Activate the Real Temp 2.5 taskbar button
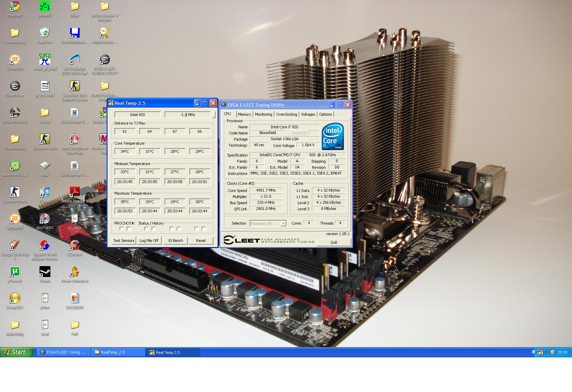The height and width of the screenshot is (392, 572). [x=173, y=352]
